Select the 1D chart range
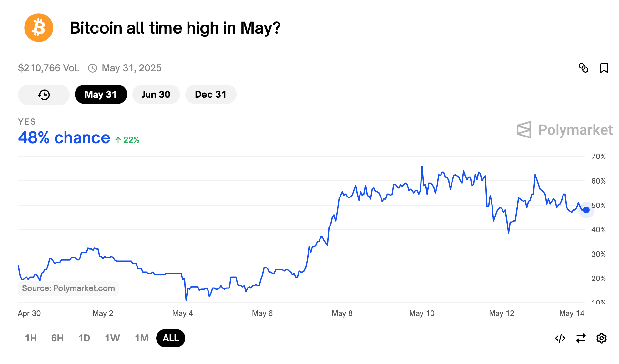The width and height of the screenshot is (619, 364). coord(84,338)
